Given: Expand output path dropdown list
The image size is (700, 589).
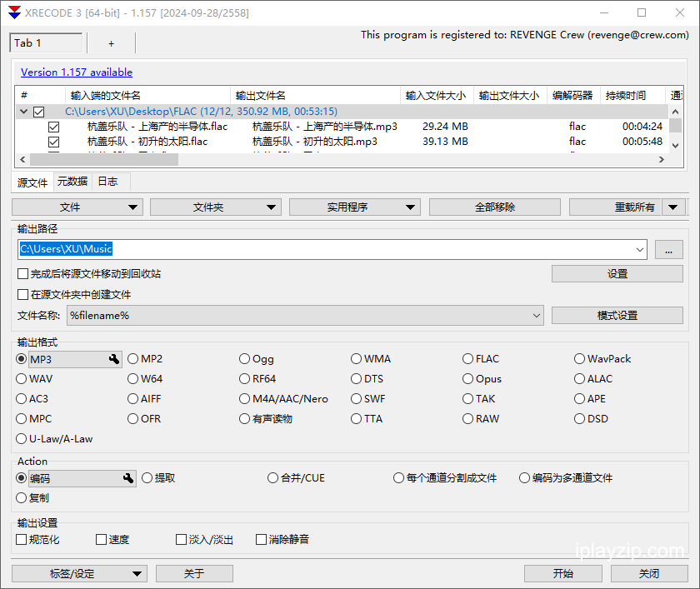Looking at the screenshot, I should [x=640, y=250].
